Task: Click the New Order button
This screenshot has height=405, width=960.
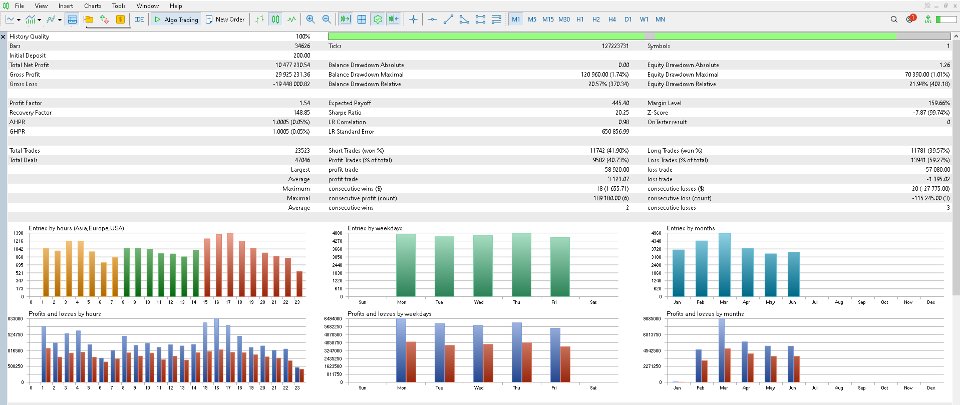Action: point(225,20)
